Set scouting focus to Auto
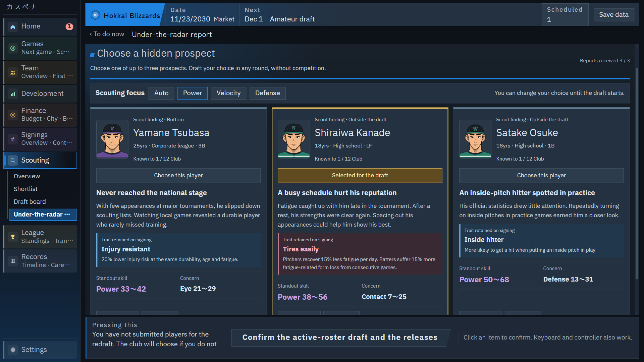 (x=161, y=93)
